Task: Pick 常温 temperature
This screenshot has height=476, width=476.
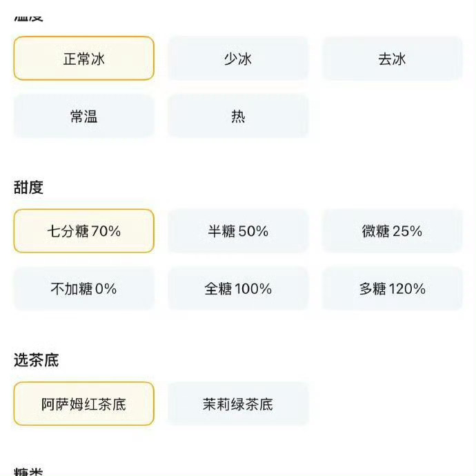Action: pos(83,116)
